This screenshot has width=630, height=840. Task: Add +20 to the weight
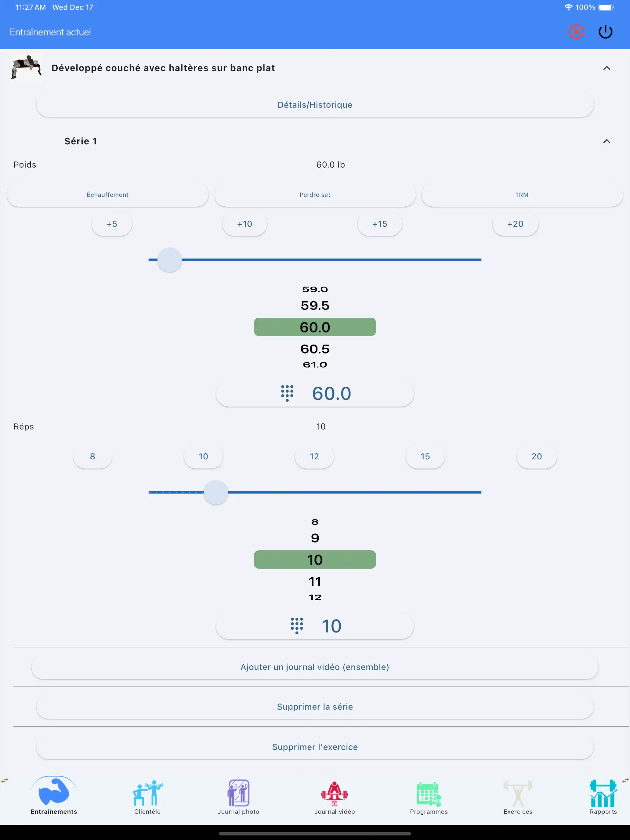click(x=515, y=224)
